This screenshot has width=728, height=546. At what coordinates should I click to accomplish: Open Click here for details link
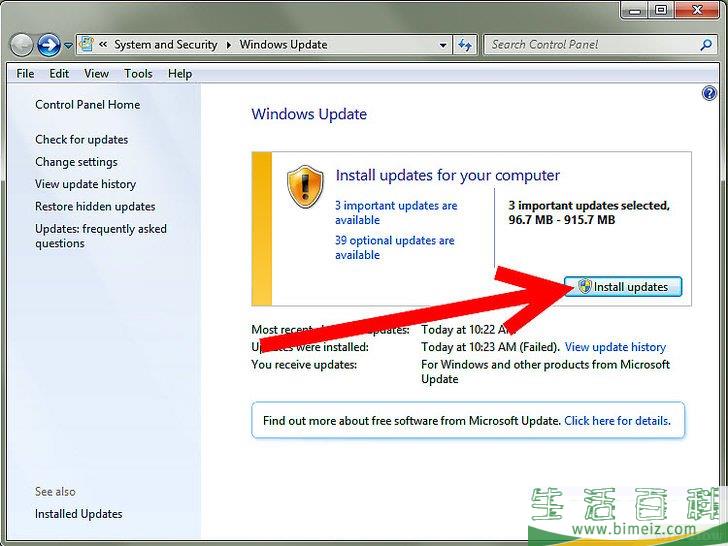617,421
